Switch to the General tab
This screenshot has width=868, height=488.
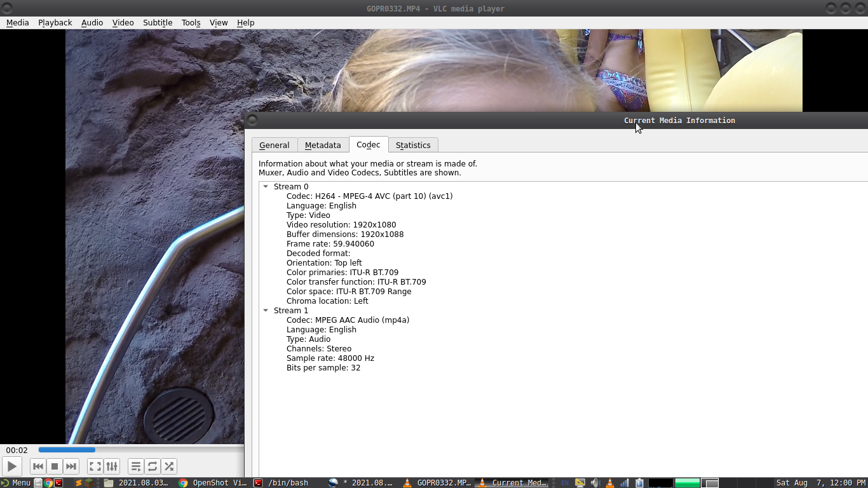pyautogui.click(x=275, y=145)
